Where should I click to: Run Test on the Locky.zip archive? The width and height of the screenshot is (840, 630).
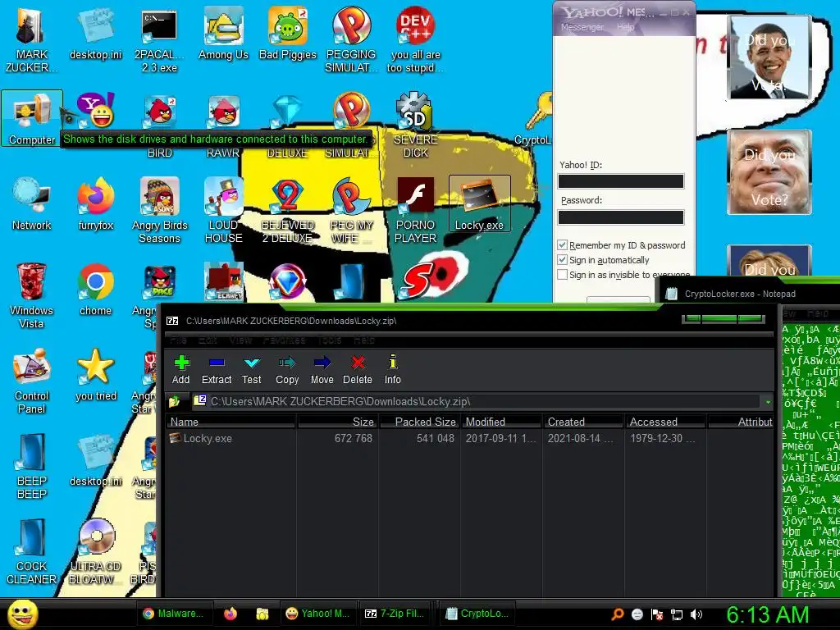click(251, 370)
